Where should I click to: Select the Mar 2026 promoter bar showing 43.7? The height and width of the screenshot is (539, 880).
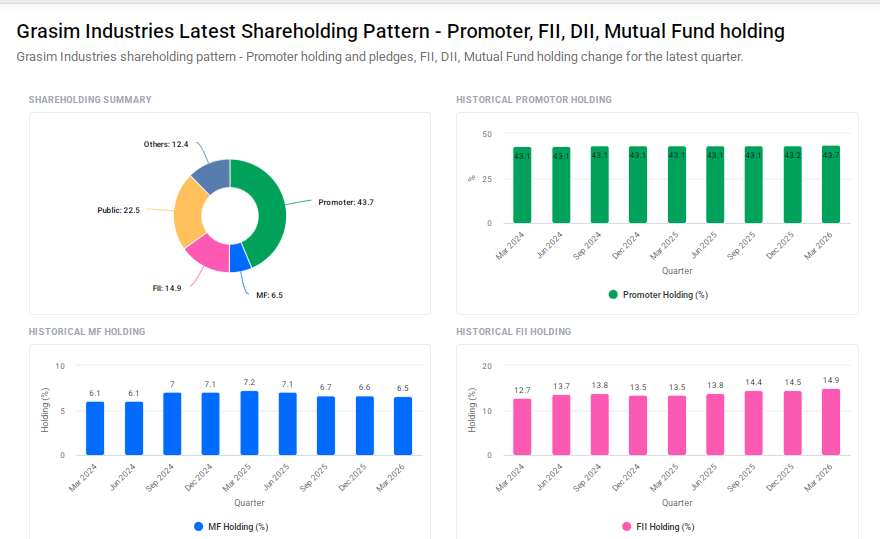(x=831, y=184)
